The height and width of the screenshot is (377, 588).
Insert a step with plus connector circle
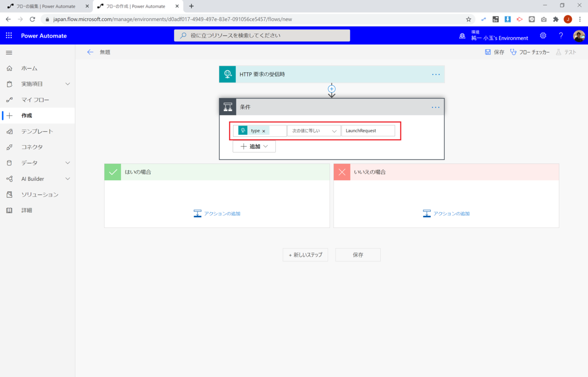pyautogui.click(x=332, y=89)
